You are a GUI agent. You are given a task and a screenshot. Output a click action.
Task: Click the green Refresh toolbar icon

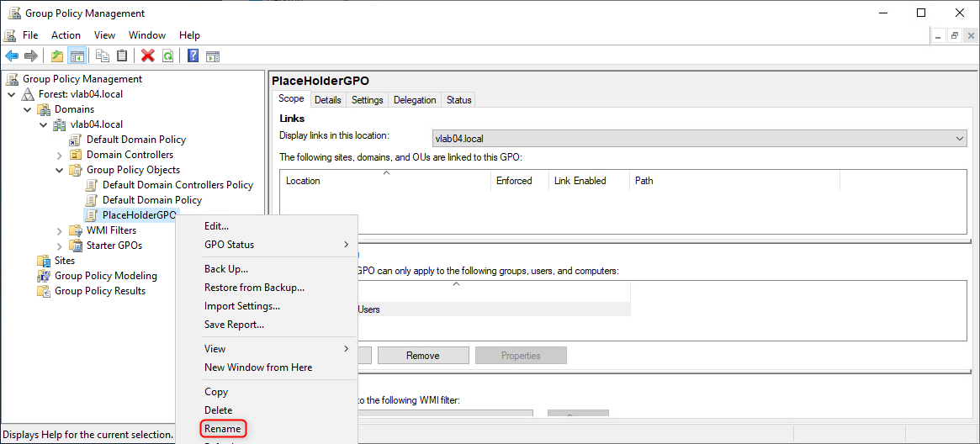click(x=167, y=56)
